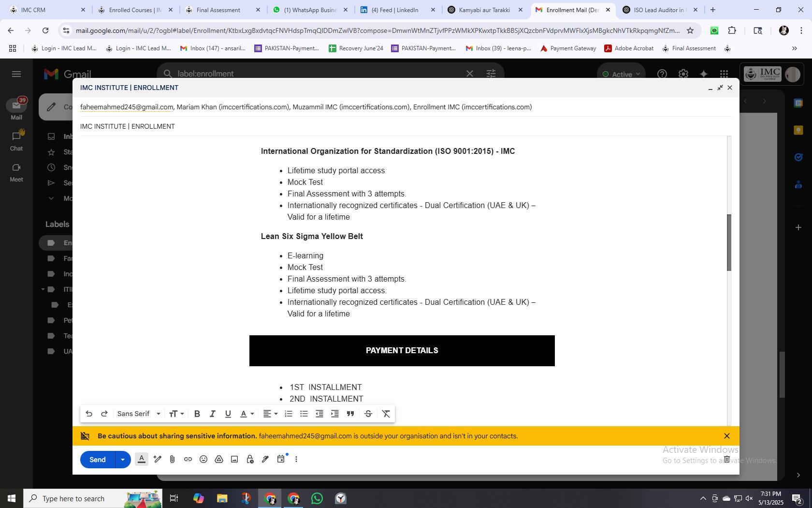Insert a numbered list

(x=289, y=414)
